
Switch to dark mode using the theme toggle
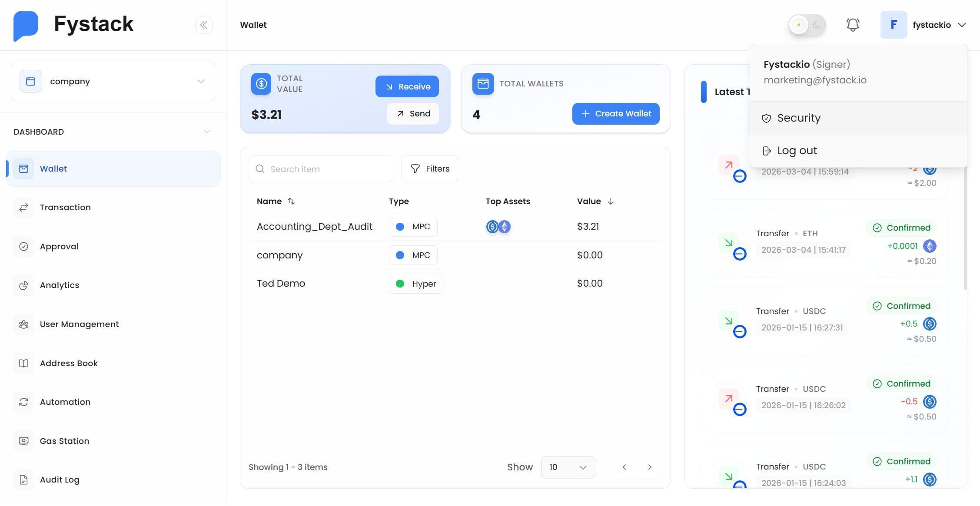(816, 25)
